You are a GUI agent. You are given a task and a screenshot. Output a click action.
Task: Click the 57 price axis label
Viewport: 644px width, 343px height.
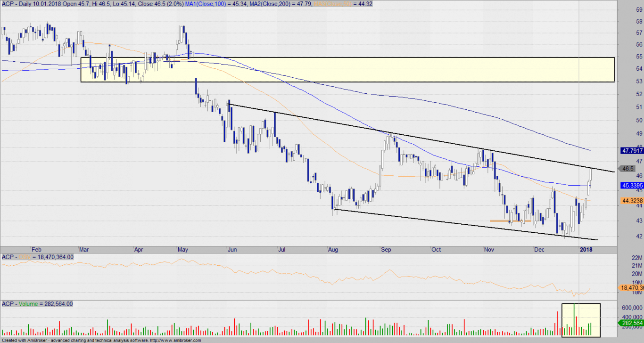(x=639, y=33)
